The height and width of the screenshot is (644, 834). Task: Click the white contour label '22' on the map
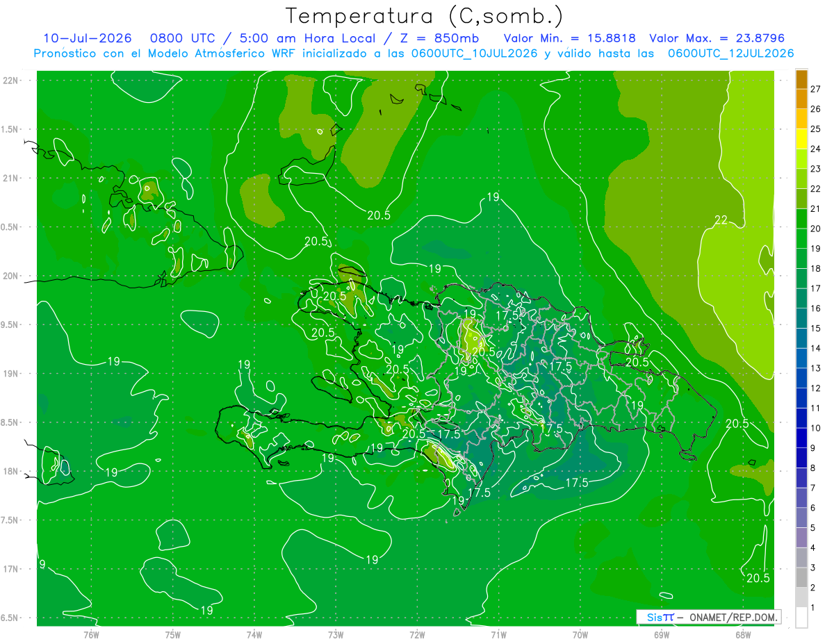click(x=721, y=220)
